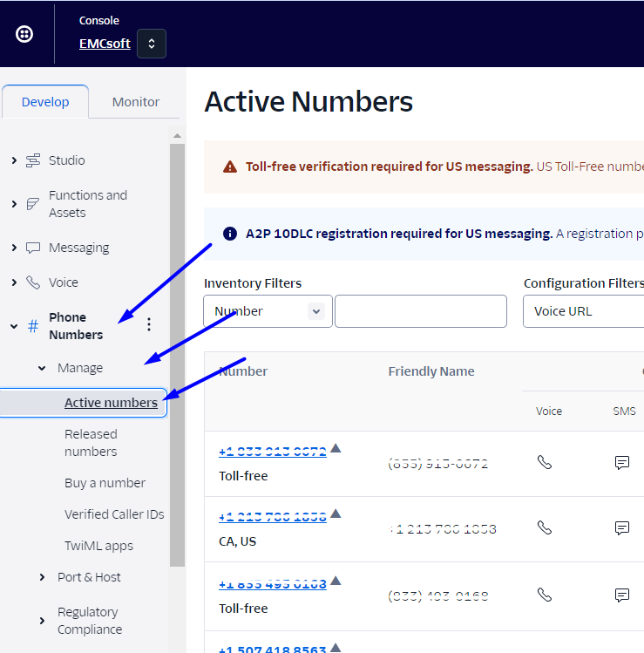644x653 pixels.
Task: Open Verified Caller IDs
Action: pos(114,514)
